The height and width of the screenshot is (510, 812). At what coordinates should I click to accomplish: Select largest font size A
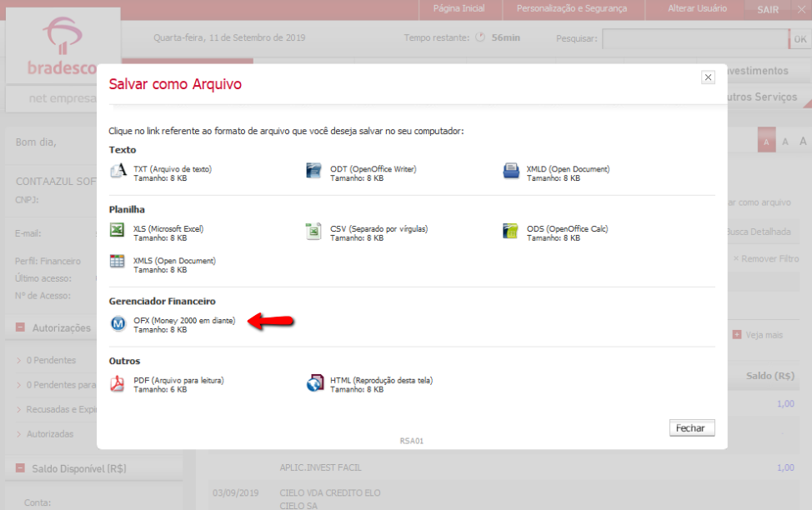pyautogui.click(x=803, y=141)
